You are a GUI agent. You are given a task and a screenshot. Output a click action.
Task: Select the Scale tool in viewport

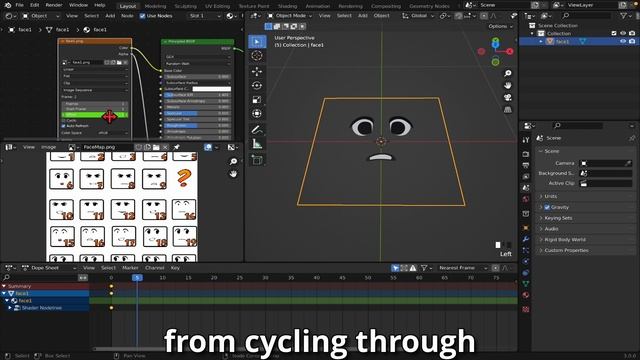pos(257,100)
